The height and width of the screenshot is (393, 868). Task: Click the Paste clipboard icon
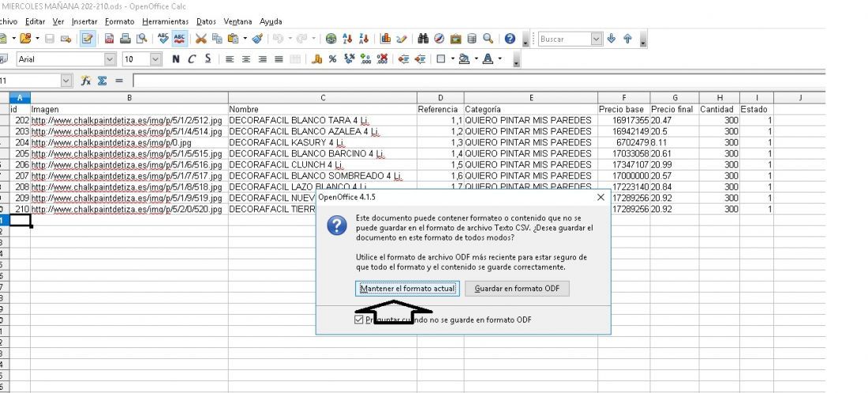233,39
